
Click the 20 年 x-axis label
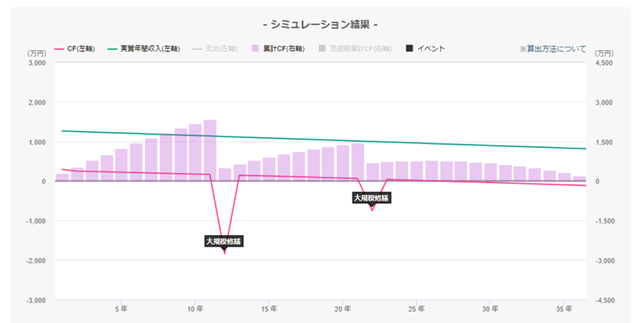pos(343,309)
